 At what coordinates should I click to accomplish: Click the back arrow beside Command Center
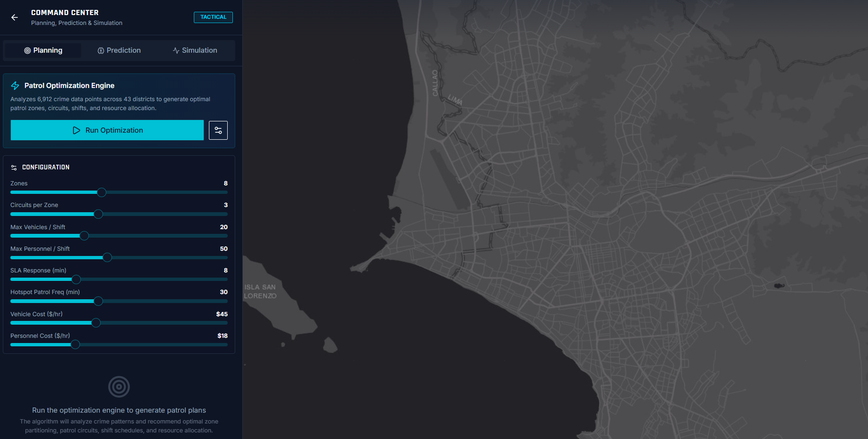(x=15, y=17)
